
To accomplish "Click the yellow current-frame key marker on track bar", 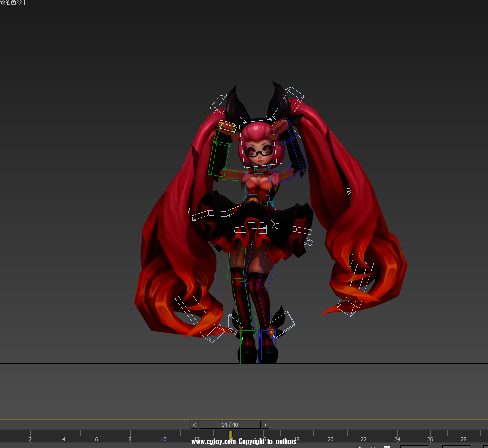I will [230, 435].
